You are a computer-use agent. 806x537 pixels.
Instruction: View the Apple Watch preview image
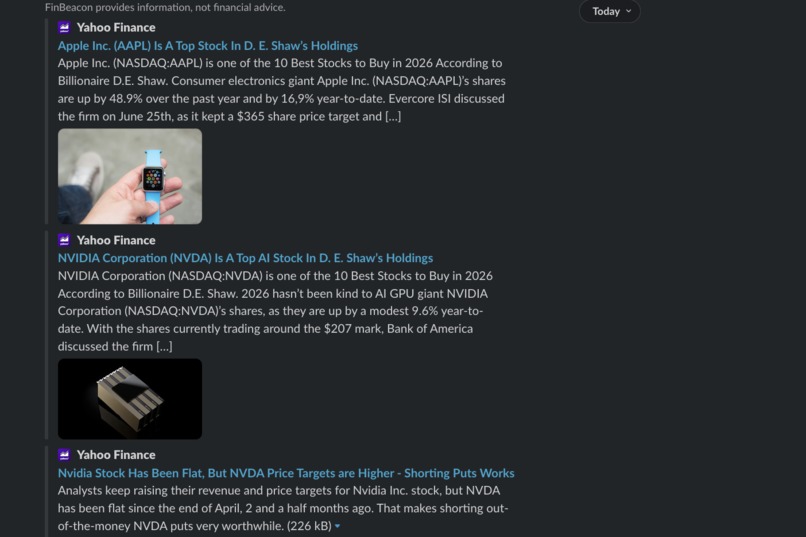[x=130, y=176]
